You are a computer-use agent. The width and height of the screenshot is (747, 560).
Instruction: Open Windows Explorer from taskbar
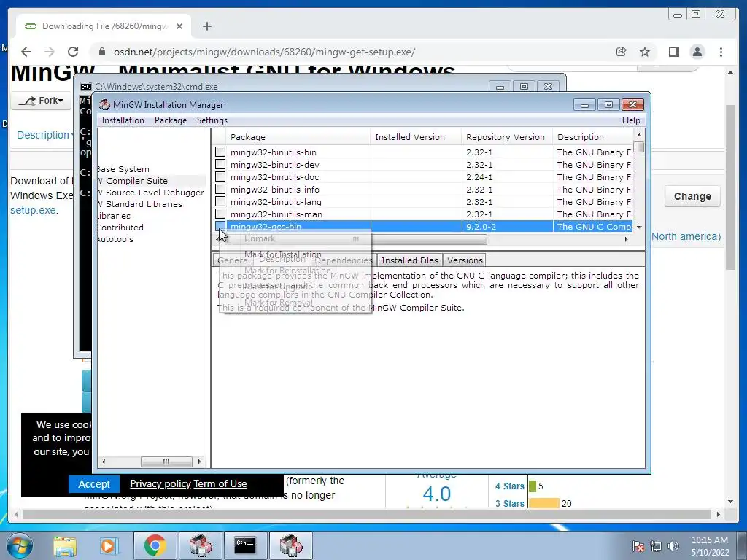click(x=65, y=545)
